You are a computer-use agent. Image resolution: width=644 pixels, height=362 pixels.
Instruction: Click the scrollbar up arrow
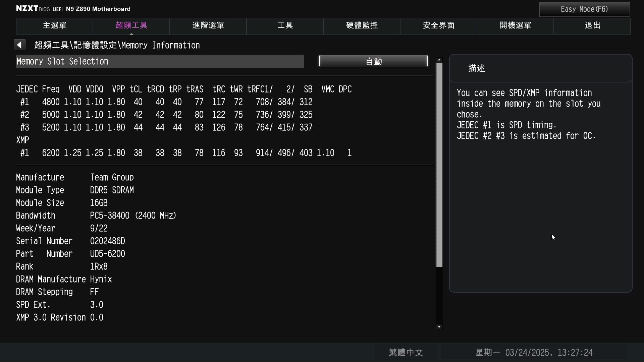click(439, 60)
